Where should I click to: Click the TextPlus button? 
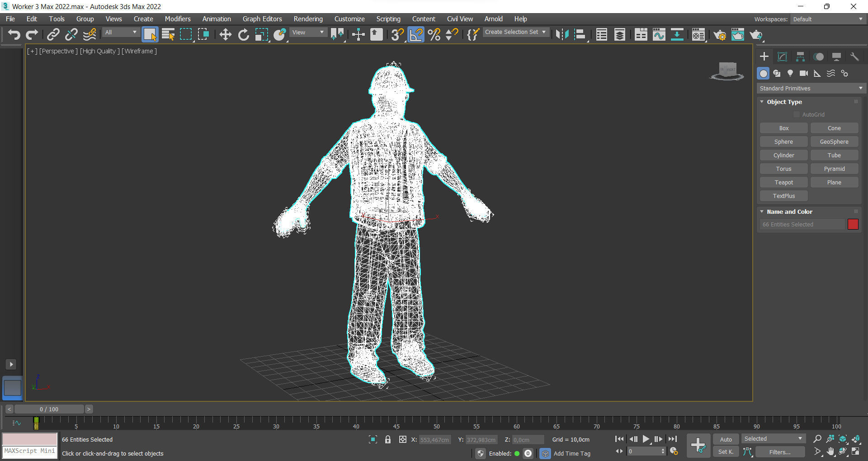tap(784, 196)
